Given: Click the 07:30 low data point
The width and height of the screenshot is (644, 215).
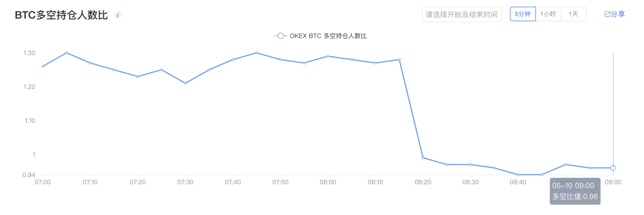Looking at the screenshot, I should tap(185, 83).
